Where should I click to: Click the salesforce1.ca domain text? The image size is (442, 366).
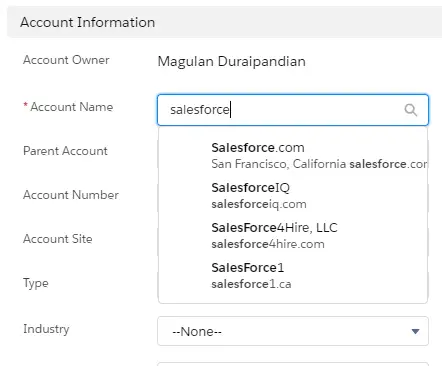[x=251, y=284]
